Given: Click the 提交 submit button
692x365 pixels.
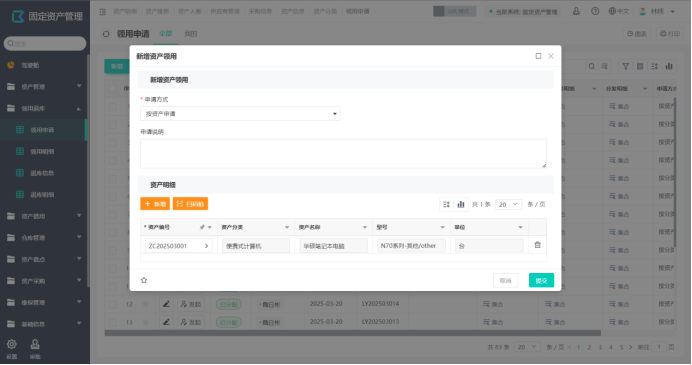Looking at the screenshot, I should pyautogui.click(x=541, y=280).
